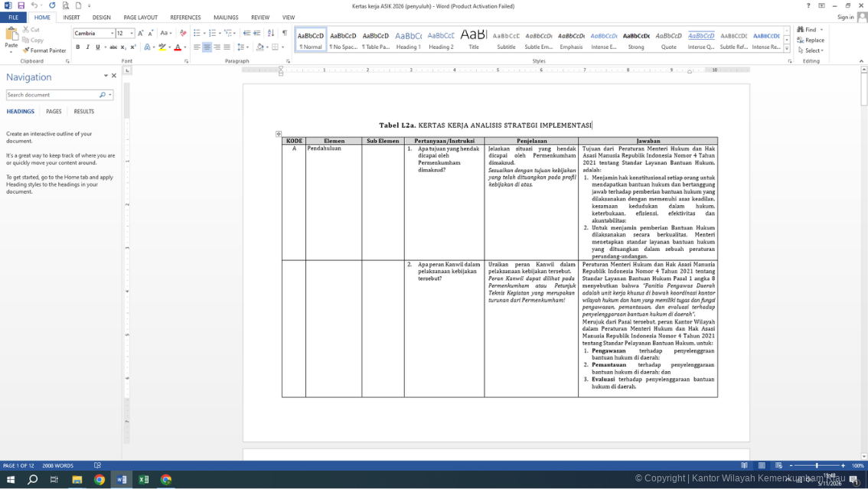Screen dimensions: 868x489
Task: Toggle italic formatting
Action: (87, 47)
